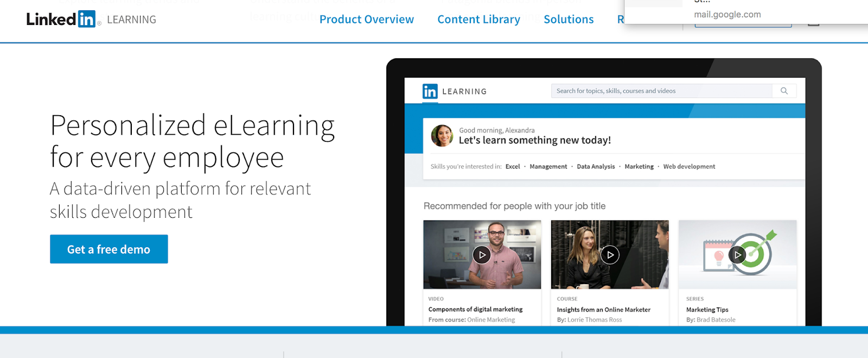Click the Get a free demo button
Image resolution: width=868 pixels, height=358 pixels.
click(109, 249)
